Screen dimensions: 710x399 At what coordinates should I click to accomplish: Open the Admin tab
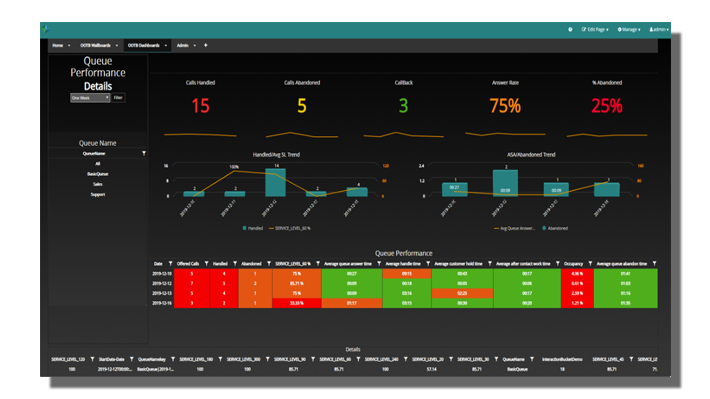(x=182, y=45)
